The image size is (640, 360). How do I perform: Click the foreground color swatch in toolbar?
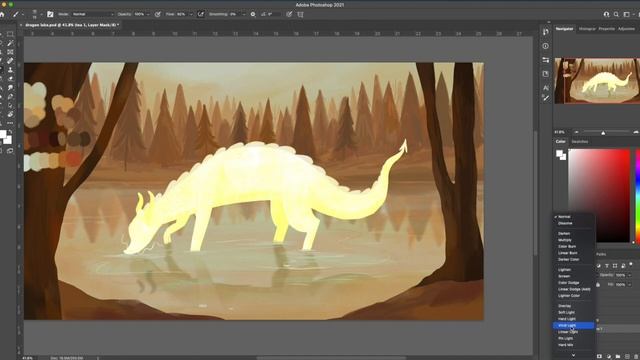[x=2, y=134]
